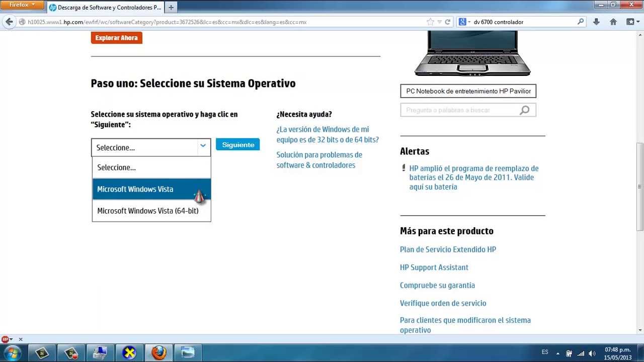Click the ES language indicator
644x362 pixels.
coord(545,352)
